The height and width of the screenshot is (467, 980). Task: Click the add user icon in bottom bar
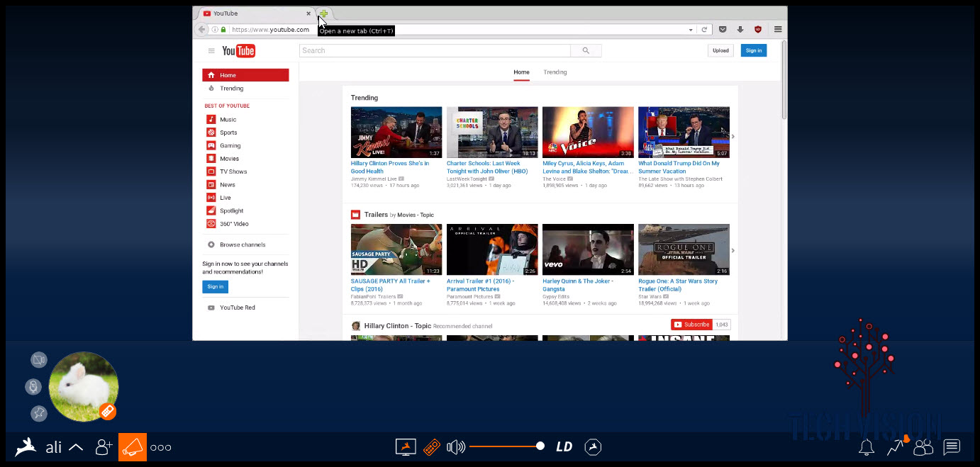coord(104,447)
